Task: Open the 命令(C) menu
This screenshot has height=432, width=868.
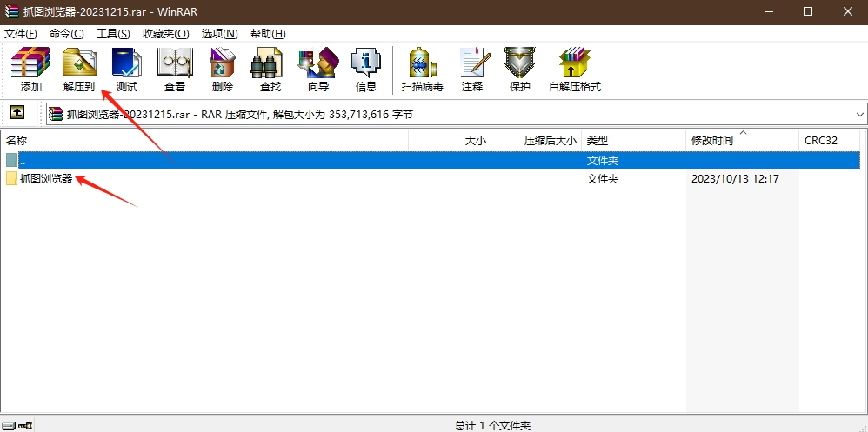Action: tap(66, 34)
